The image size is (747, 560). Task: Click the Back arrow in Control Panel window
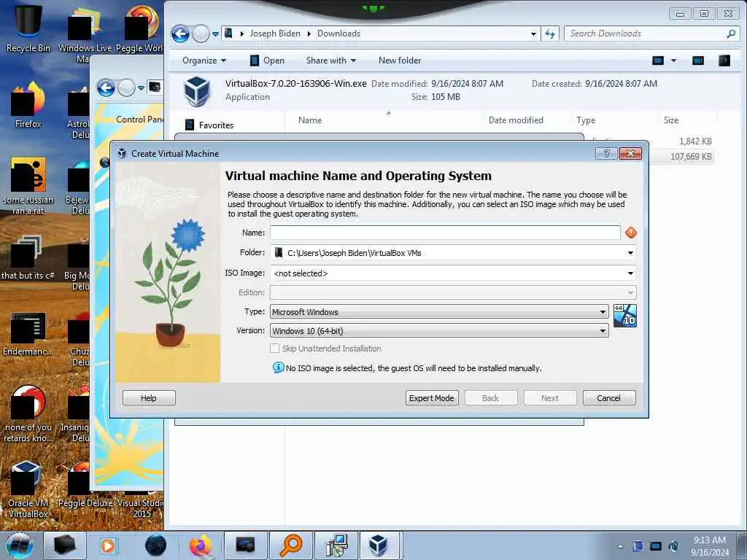point(106,88)
